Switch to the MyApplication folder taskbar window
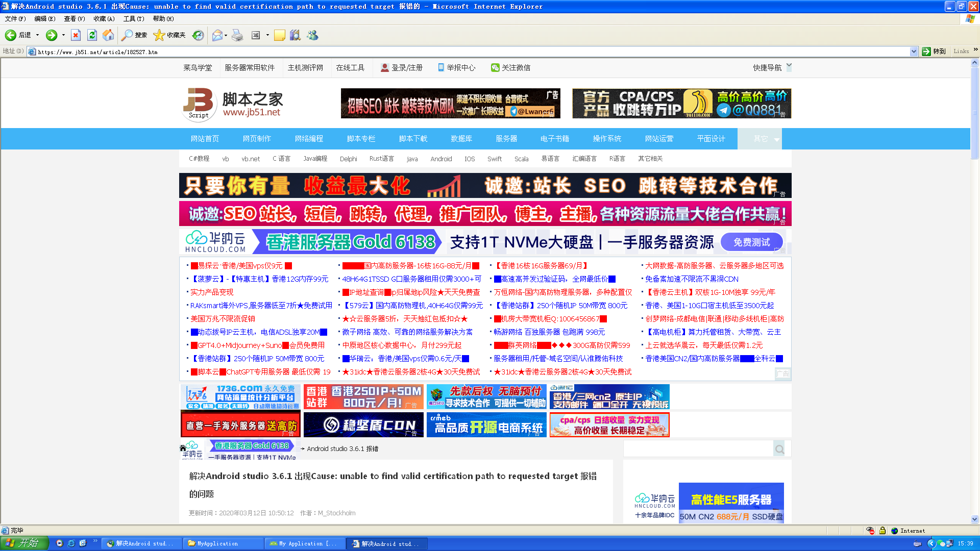The image size is (980, 551). [x=224, y=544]
